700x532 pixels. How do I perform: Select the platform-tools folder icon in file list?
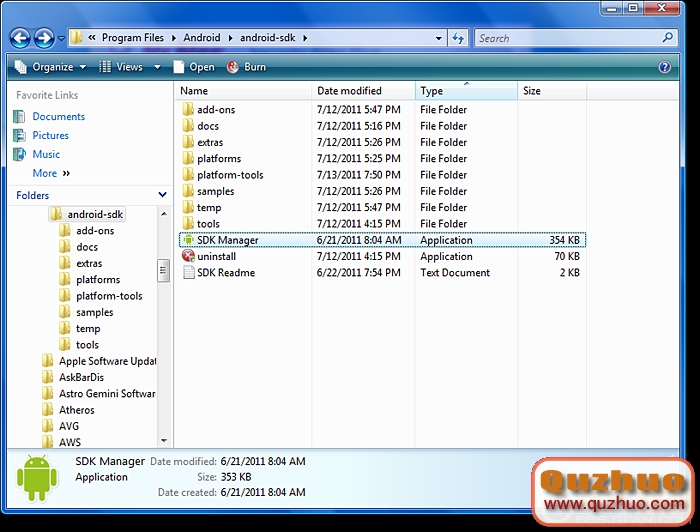189,175
